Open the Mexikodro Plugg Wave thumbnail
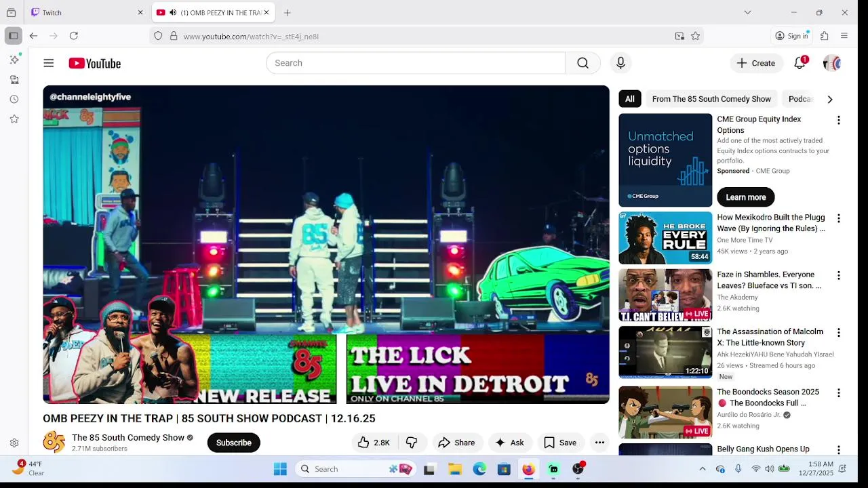Viewport: 868px width, 488px height. pos(665,238)
